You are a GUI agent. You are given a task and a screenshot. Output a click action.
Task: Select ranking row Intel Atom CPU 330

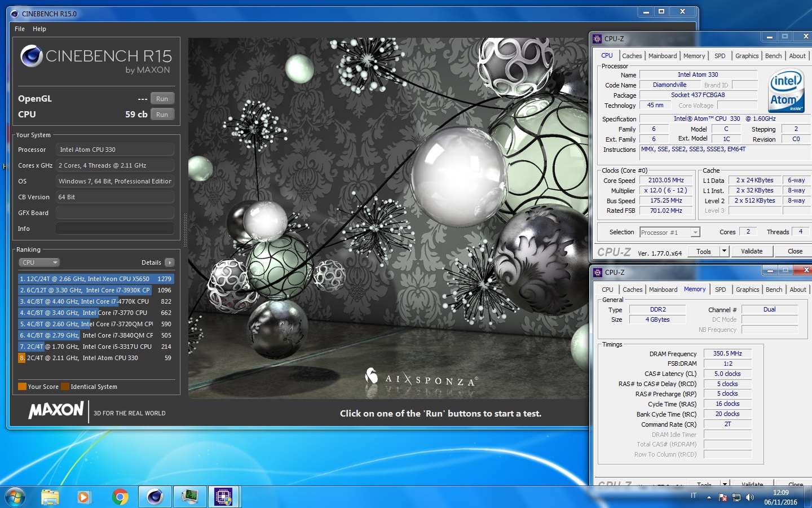tap(96, 358)
